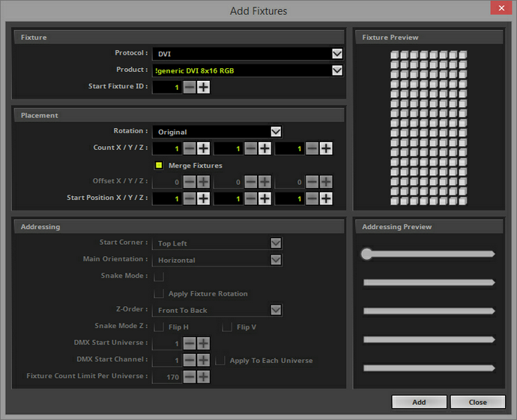Increase Start Position Z value

coord(326,198)
